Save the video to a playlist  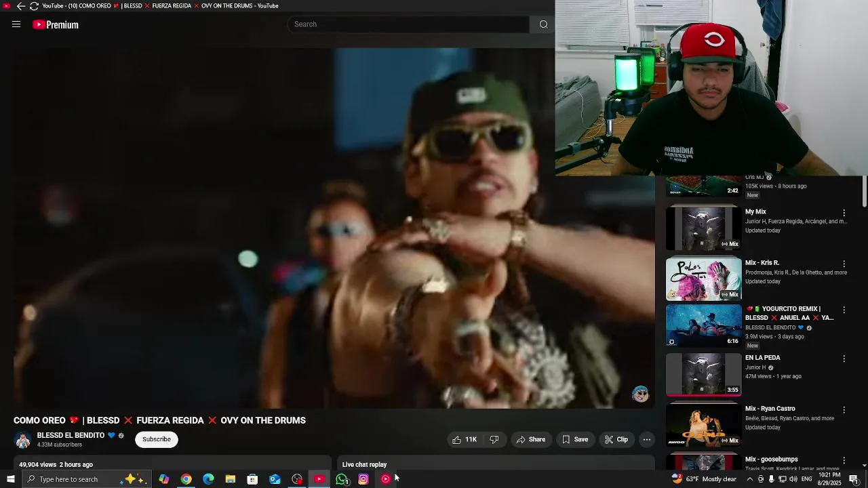575,439
